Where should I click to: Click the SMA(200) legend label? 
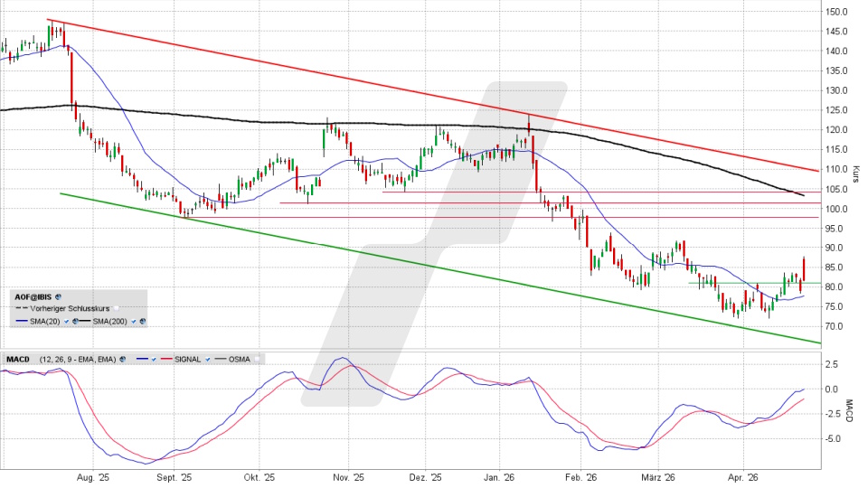[109, 322]
